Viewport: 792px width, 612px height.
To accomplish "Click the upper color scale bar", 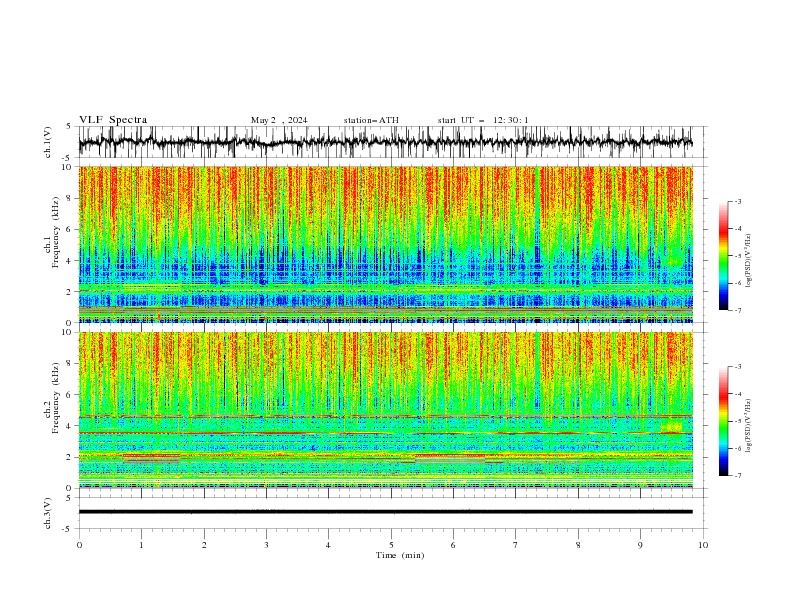I will tap(724, 256).
